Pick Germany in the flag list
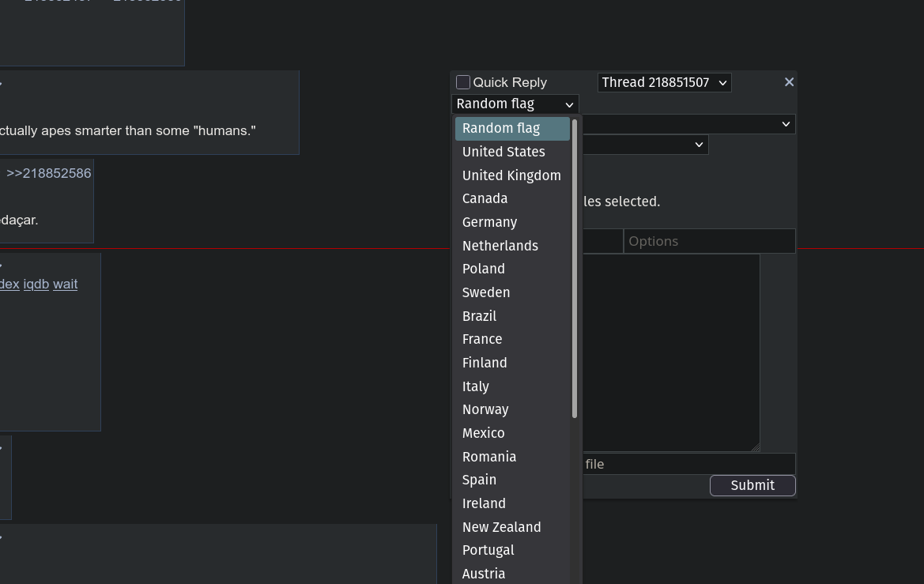Image resolution: width=924 pixels, height=584 pixels. [512, 222]
